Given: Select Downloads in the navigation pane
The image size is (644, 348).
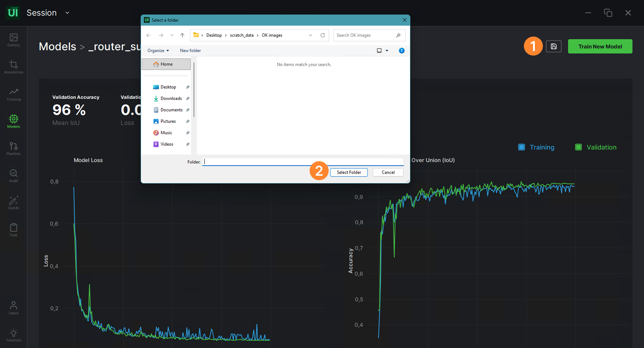Looking at the screenshot, I should point(171,98).
